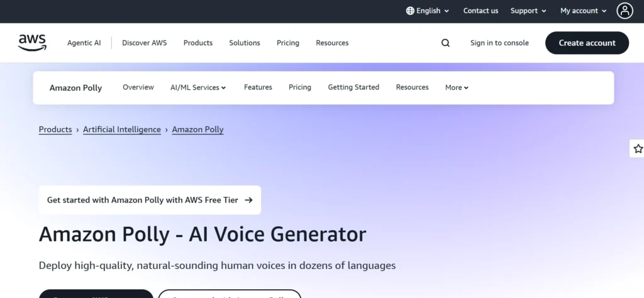Click the Create account button
This screenshot has height=298, width=644.
click(587, 43)
